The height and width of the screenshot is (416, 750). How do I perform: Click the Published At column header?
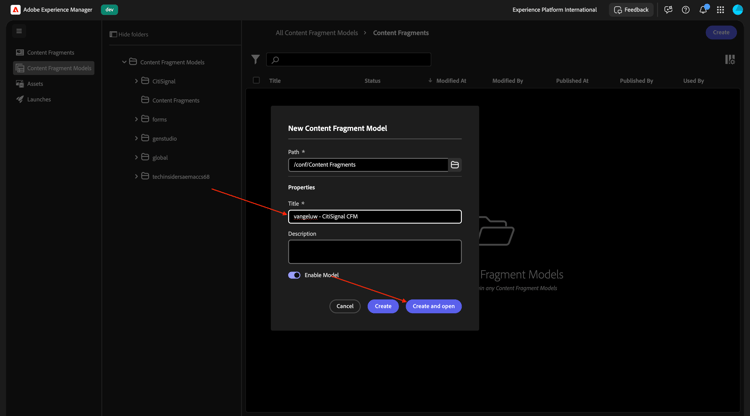coord(572,81)
